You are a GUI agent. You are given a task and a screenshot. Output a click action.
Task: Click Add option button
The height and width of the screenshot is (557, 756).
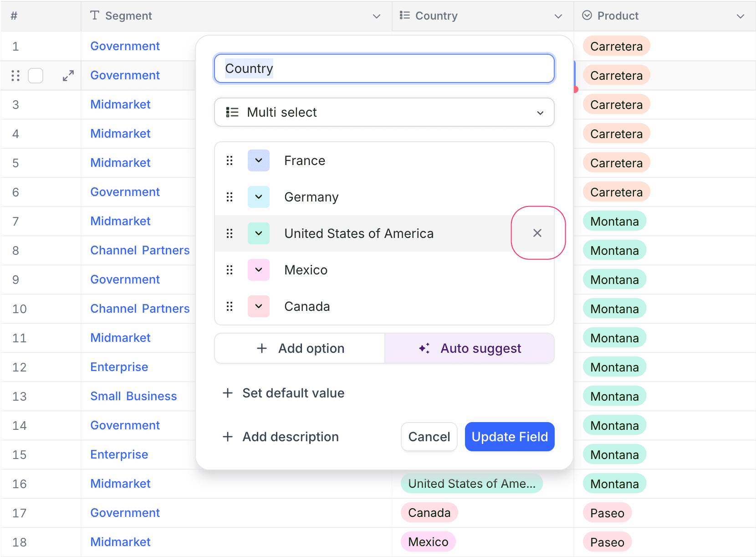pos(300,348)
